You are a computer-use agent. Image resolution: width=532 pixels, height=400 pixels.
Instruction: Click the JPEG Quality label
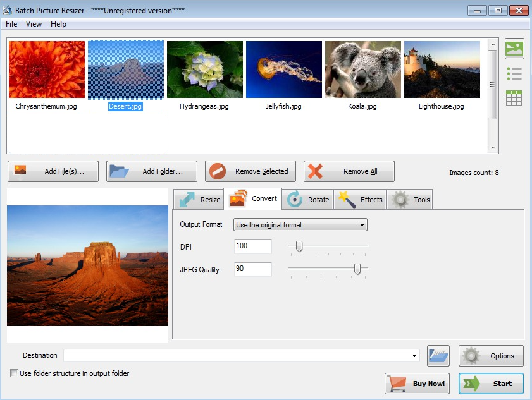(x=199, y=270)
